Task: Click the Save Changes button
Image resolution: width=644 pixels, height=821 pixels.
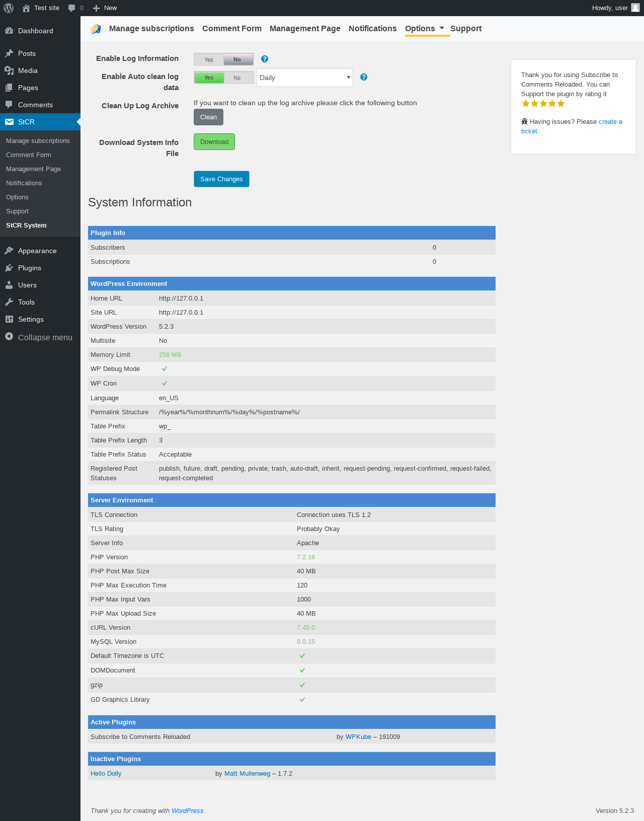Action: (x=221, y=179)
